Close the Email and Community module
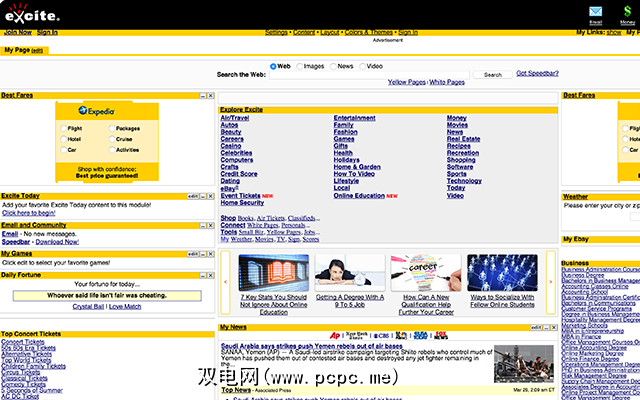The height and width of the screenshot is (400, 640). (211, 226)
